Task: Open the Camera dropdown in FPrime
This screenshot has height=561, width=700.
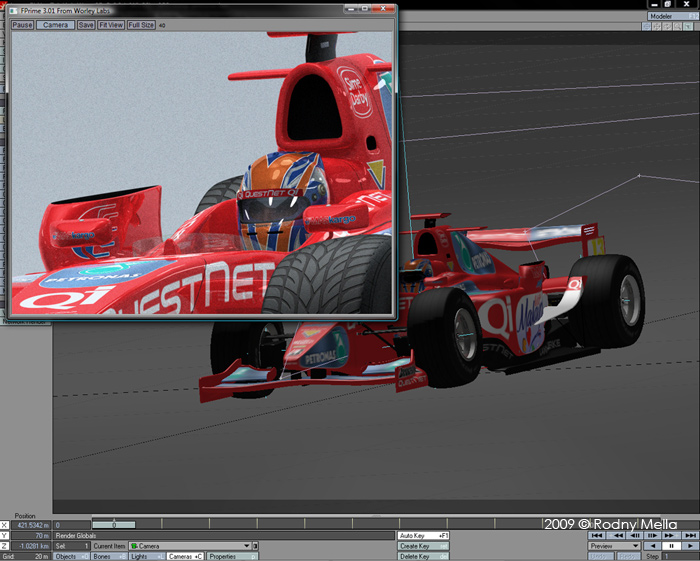Action: coord(55,24)
